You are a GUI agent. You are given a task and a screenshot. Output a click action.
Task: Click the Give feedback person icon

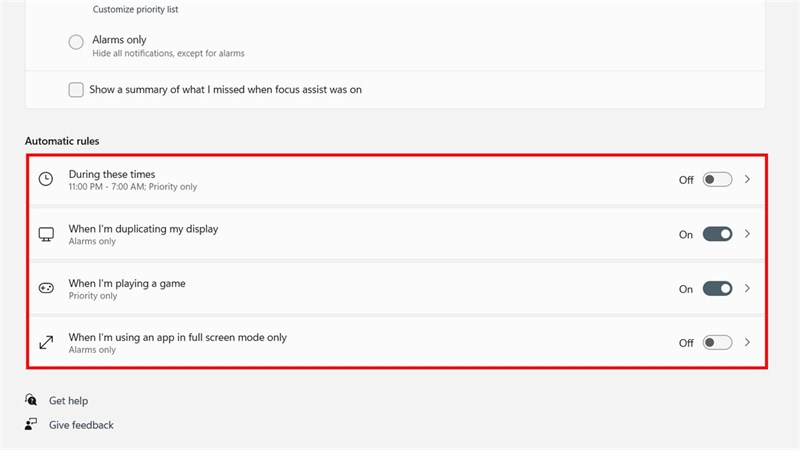tap(32, 425)
